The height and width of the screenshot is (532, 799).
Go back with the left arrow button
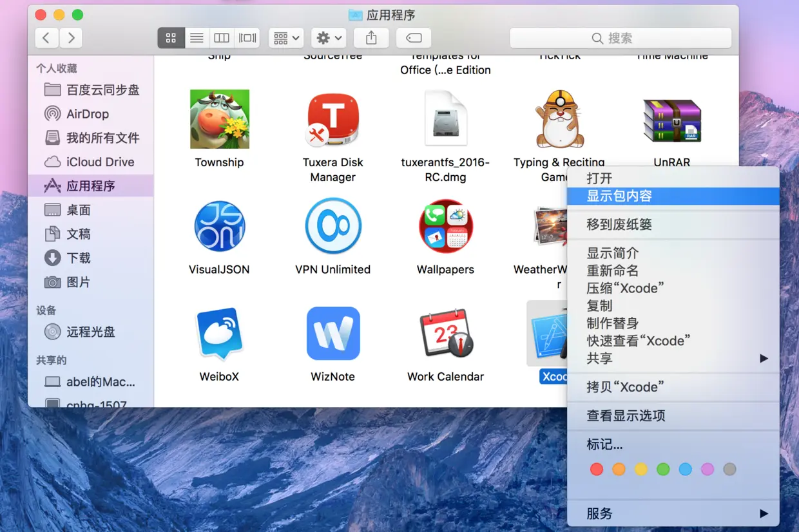pos(46,38)
